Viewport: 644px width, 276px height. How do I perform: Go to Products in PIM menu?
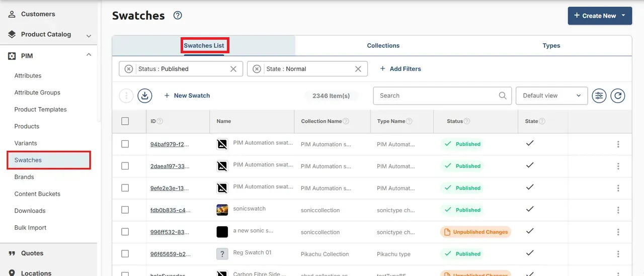click(27, 126)
